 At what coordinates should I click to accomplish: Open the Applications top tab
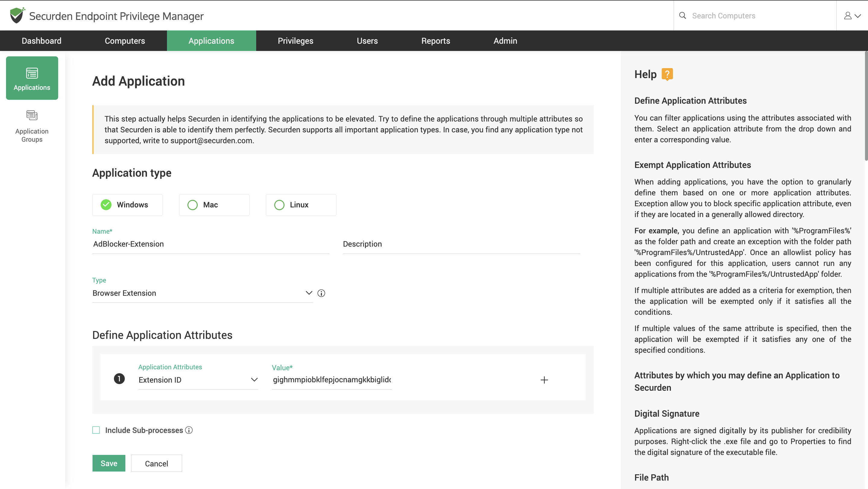tap(211, 41)
